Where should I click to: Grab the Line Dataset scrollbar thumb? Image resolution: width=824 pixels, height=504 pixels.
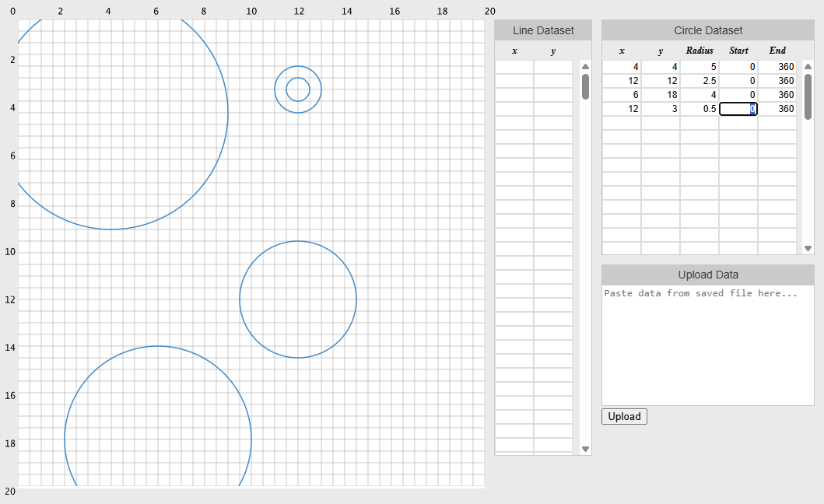(585, 86)
